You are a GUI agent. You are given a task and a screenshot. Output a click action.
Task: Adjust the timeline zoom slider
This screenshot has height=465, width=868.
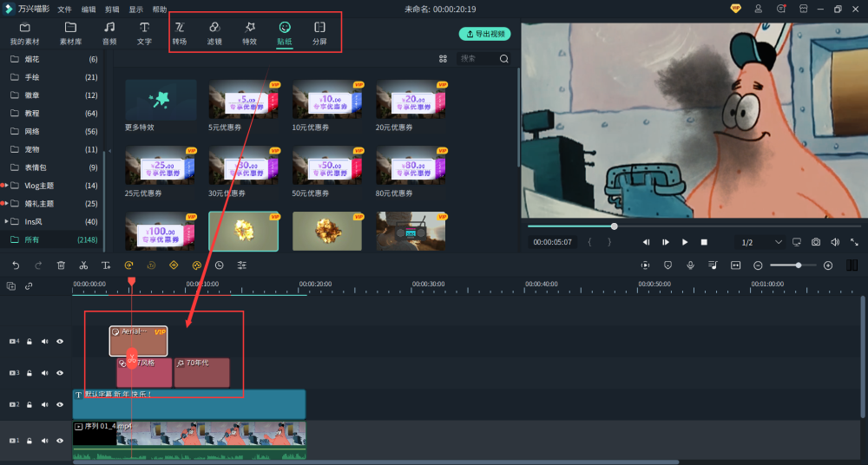799,265
